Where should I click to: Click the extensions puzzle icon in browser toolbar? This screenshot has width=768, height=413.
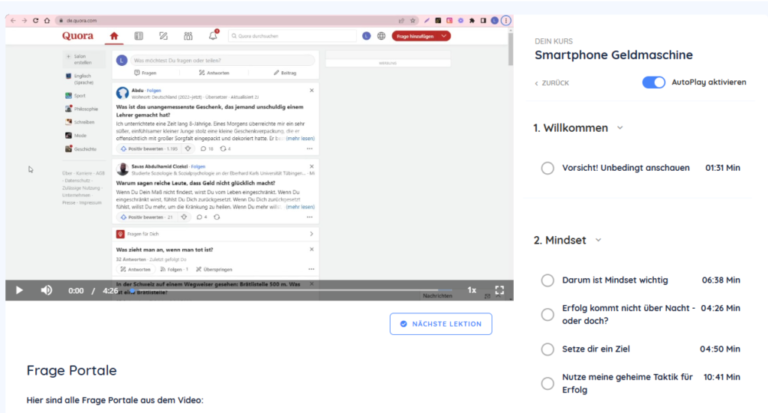click(472, 21)
